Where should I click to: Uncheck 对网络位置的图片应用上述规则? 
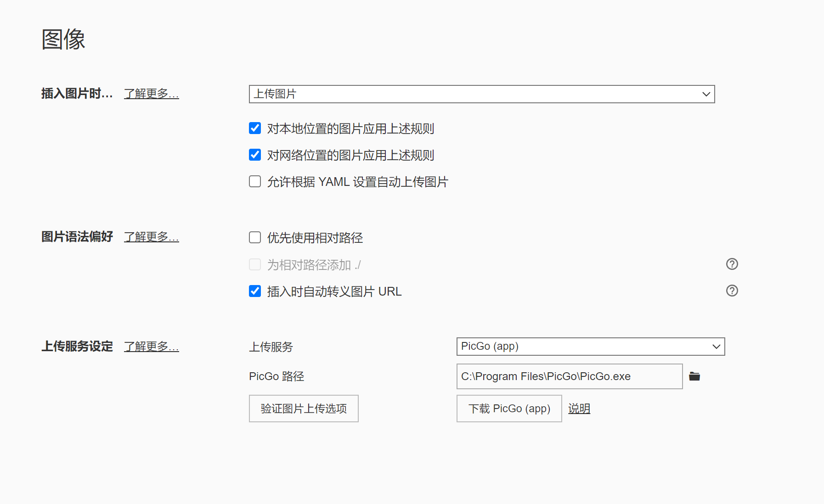click(x=255, y=155)
